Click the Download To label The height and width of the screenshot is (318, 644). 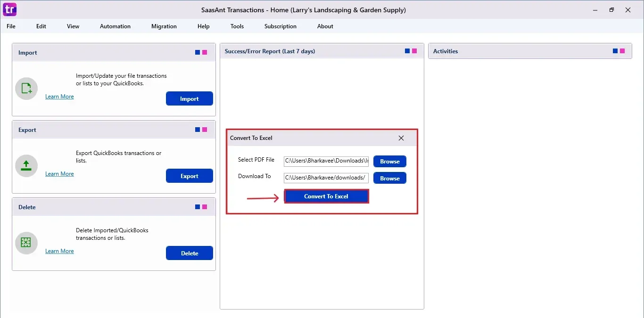255,176
